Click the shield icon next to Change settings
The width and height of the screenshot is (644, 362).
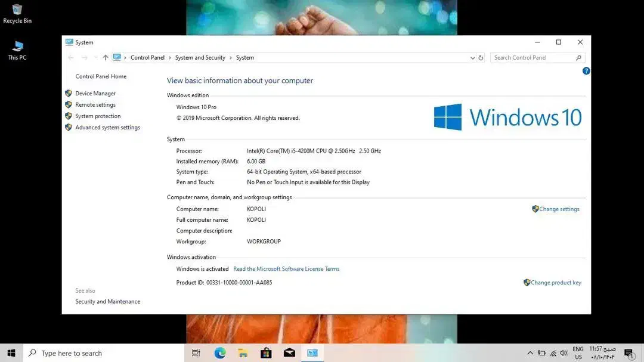[535, 209]
